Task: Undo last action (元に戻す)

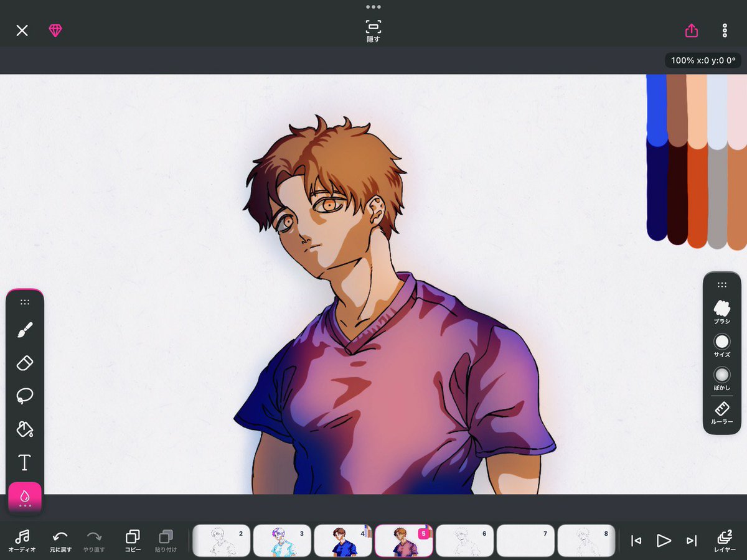Action: click(61, 541)
